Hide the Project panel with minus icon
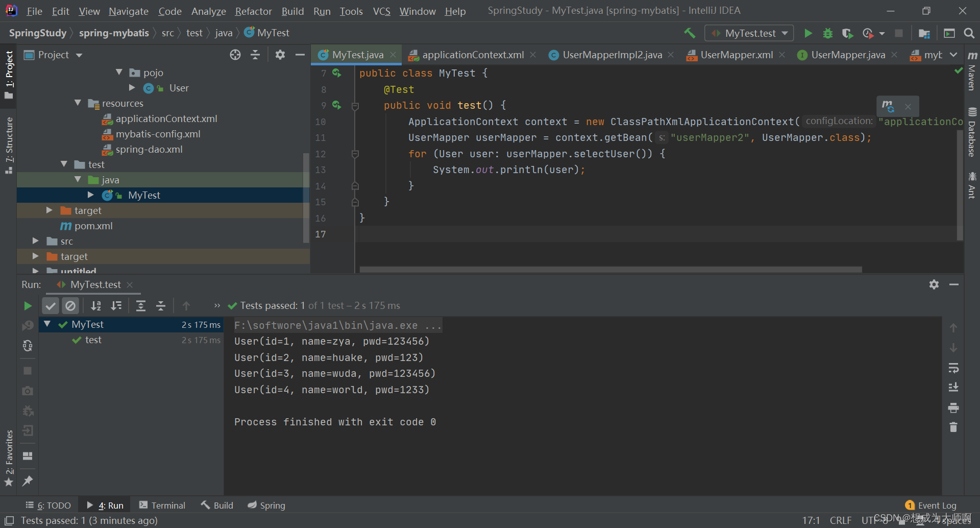Screen dimensions: 980x528 click(x=300, y=55)
